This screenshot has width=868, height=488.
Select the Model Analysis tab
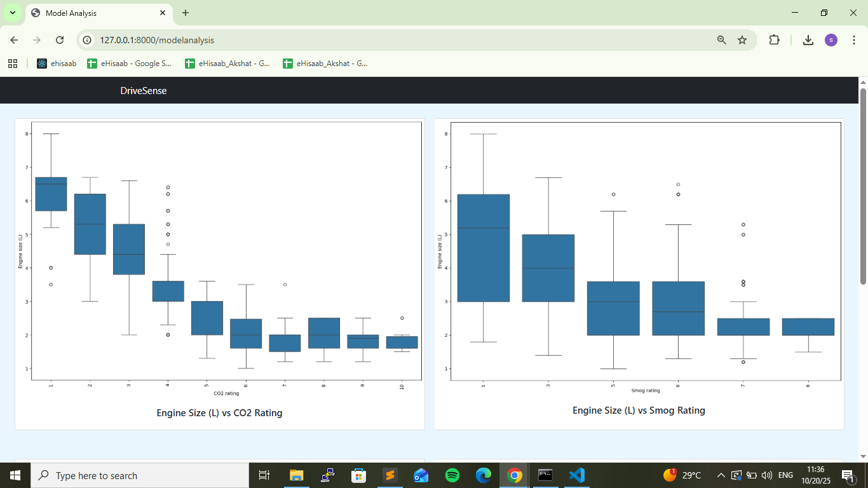click(95, 13)
